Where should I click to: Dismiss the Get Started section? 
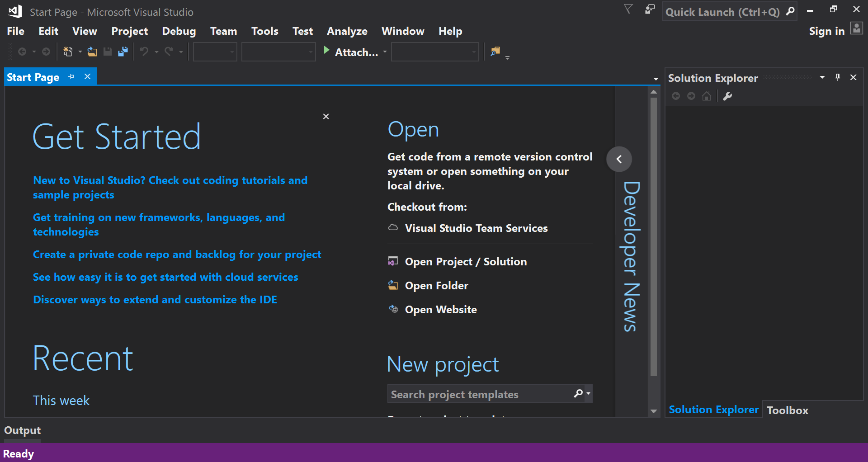(x=326, y=116)
